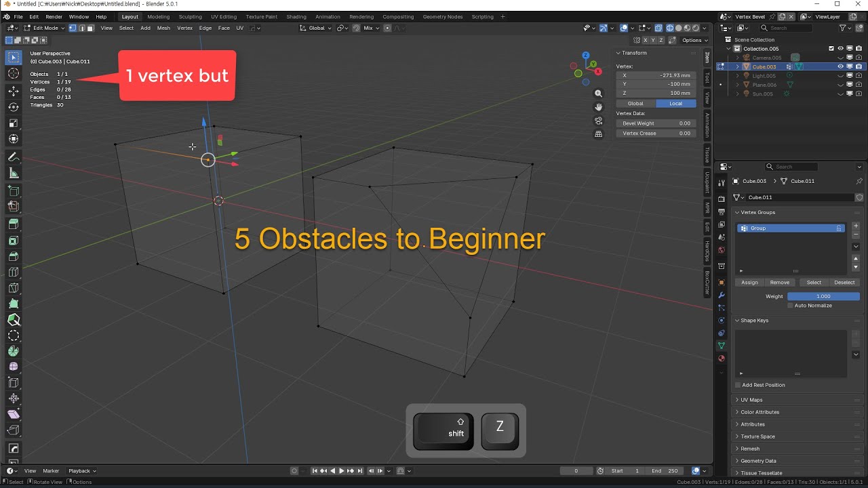Select Local coordinate space button
This screenshot has height=488, width=868.
pyautogui.click(x=676, y=104)
